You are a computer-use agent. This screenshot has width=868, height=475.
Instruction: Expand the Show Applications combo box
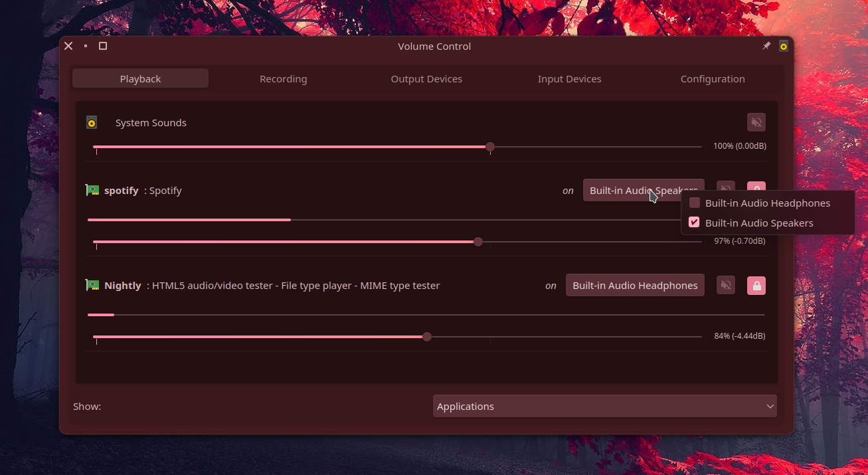coord(604,407)
